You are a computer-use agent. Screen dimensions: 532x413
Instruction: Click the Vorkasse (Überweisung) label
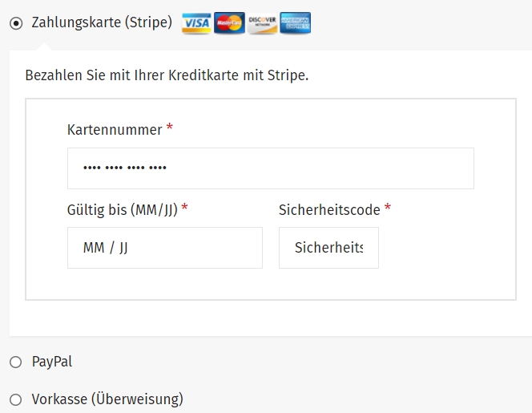(x=107, y=399)
